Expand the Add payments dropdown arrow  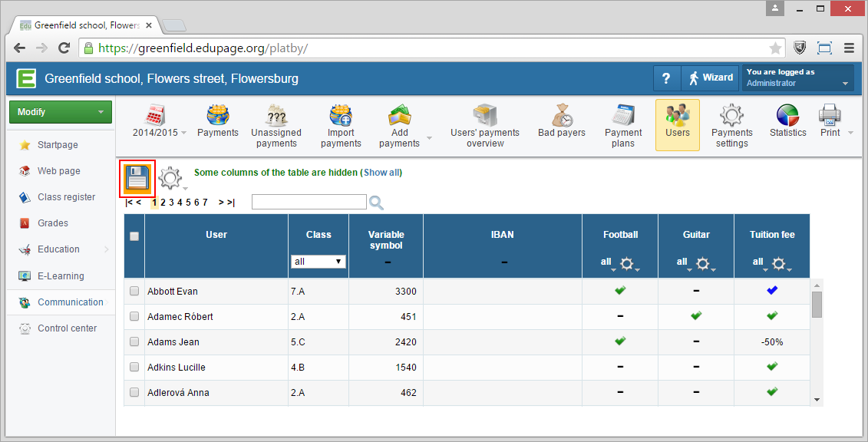[429, 138]
